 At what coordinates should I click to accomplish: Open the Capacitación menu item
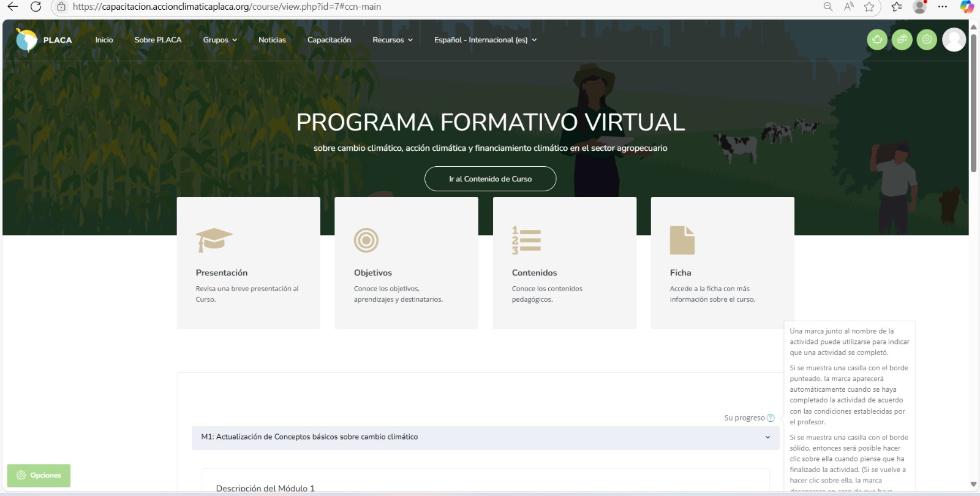(x=329, y=40)
